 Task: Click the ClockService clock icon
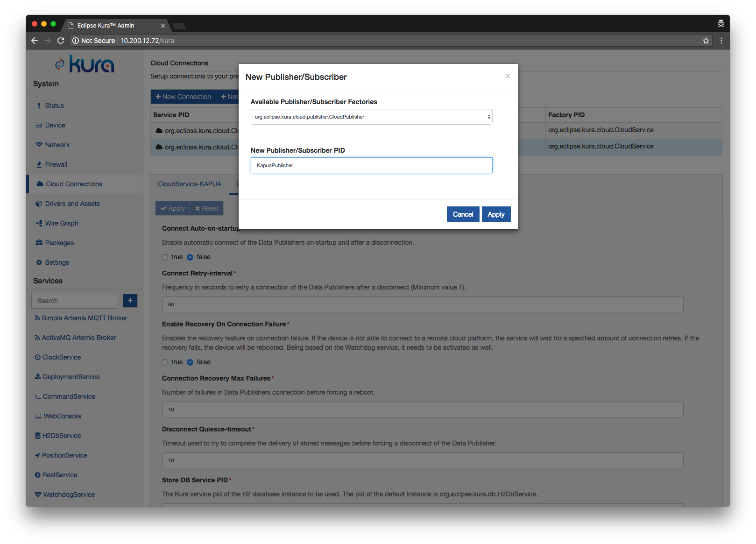point(37,357)
